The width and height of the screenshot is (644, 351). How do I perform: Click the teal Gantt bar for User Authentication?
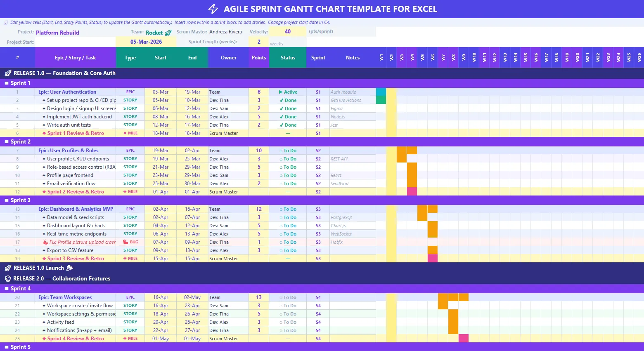(x=381, y=92)
